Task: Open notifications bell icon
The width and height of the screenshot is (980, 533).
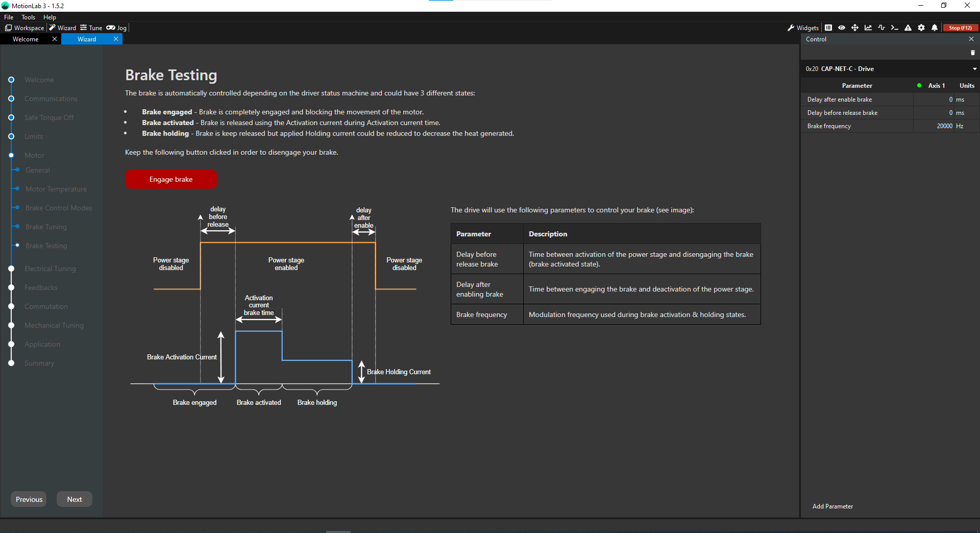Action: tap(935, 28)
